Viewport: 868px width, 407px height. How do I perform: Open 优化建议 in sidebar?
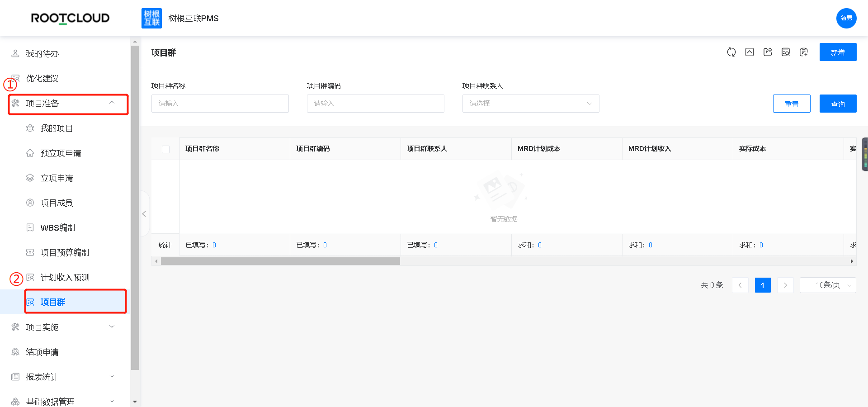click(65, 78)
